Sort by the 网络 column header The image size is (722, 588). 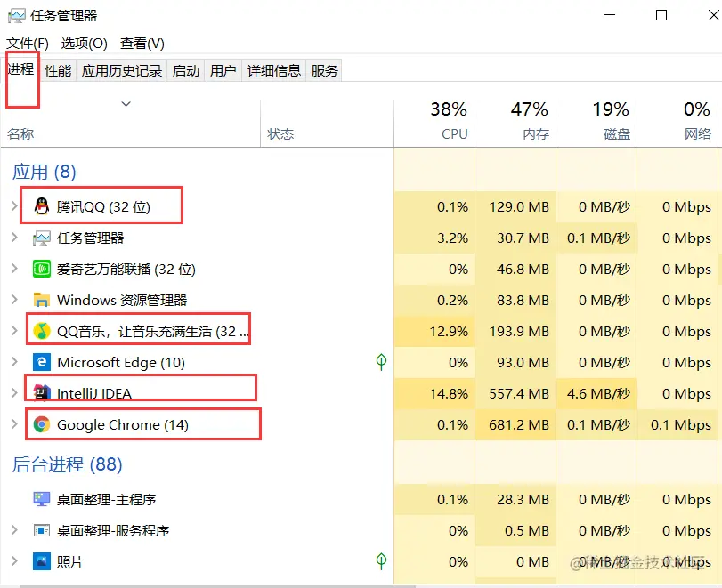pos(677,124)
